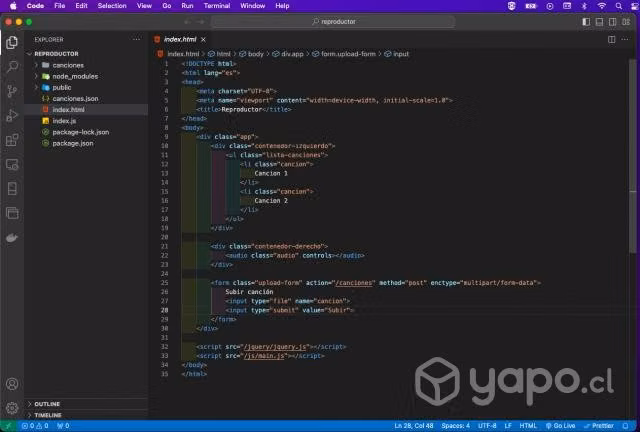This screenshot has height=432, width=640.
Task: Open the Run and Debug view
Action: tap(12, 116)
